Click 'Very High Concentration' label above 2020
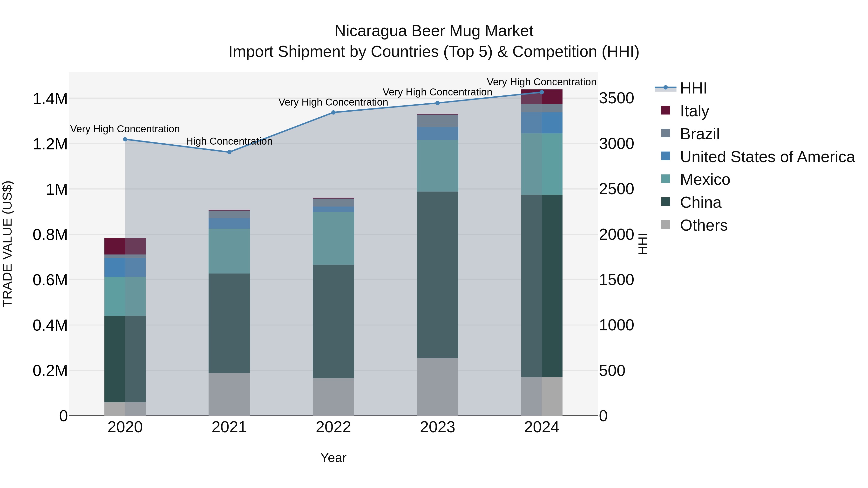This screenshot has width=868, height=488. [x=125, y=129]
